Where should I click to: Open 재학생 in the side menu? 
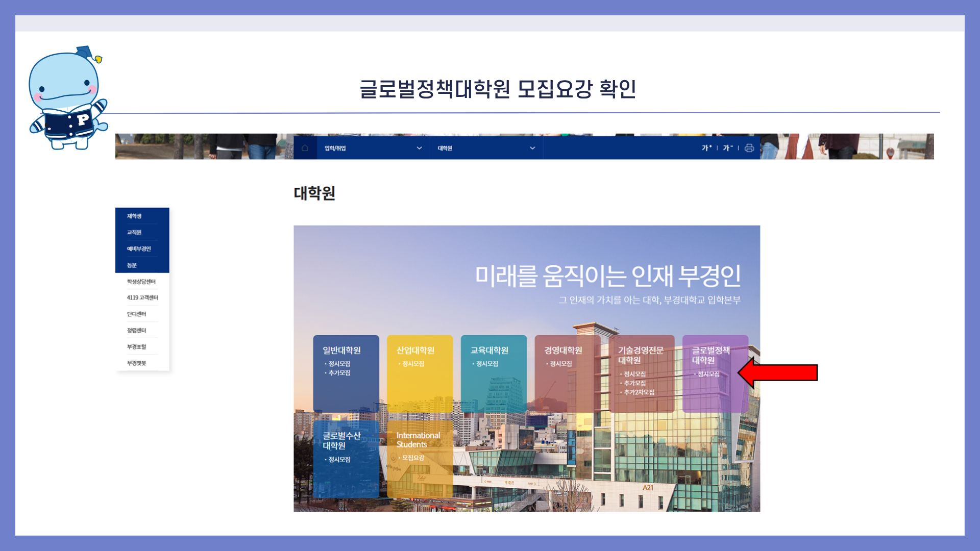[135, 216]
